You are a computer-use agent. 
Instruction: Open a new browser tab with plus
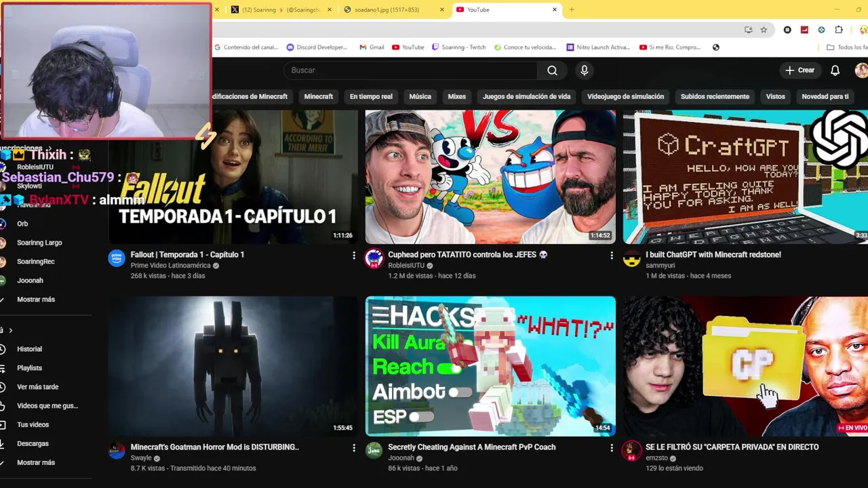(572, 9)
